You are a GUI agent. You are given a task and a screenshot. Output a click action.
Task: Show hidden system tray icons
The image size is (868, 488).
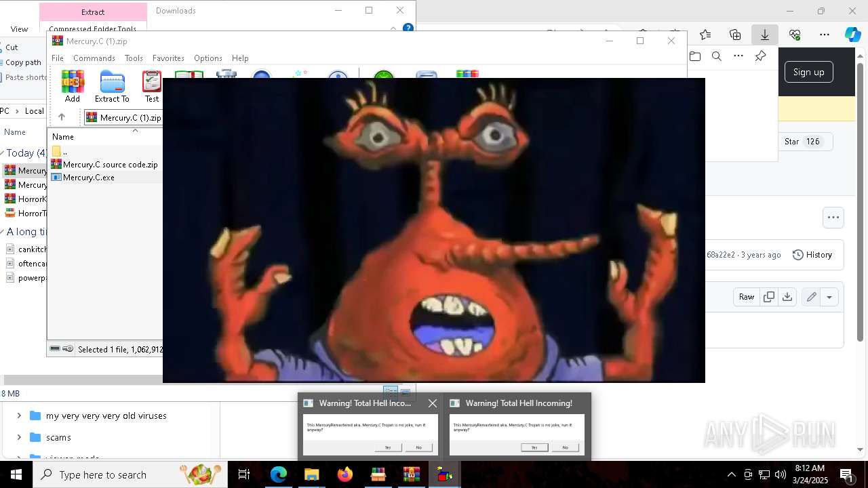click(x=731, y=474)
